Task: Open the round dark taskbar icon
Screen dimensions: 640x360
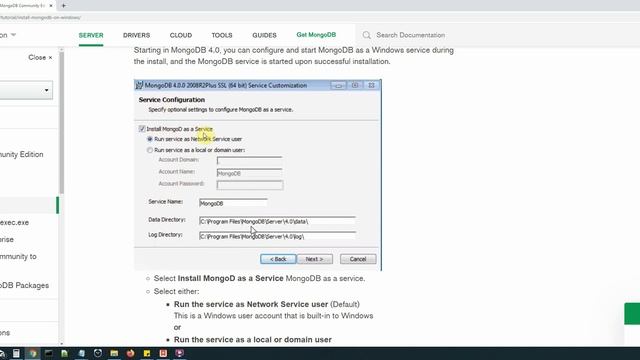Action: [98, 353]
